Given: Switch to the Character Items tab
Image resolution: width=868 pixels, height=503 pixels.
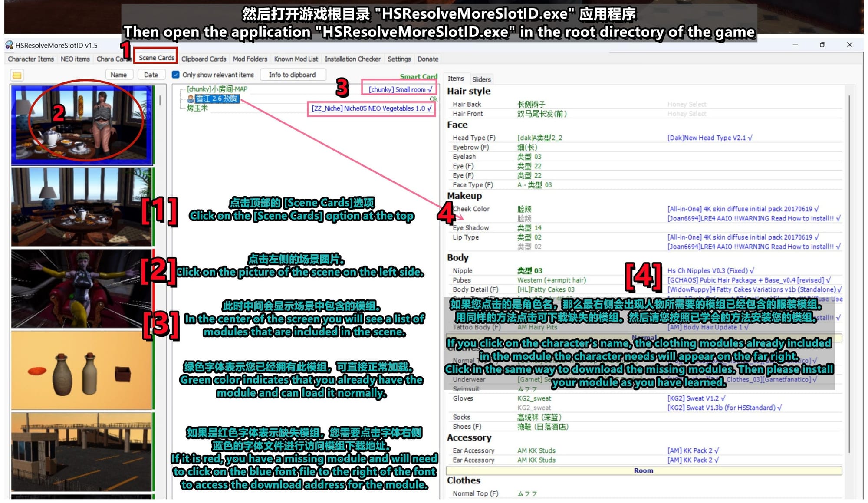Looking at the screenshot, I should point(31,59).
